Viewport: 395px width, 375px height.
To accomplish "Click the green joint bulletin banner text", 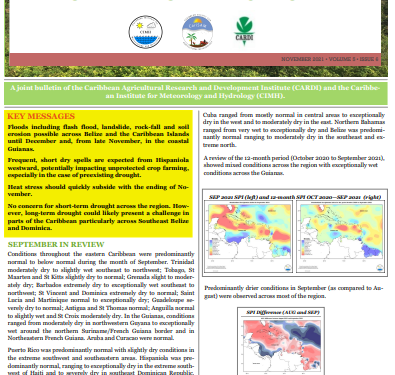I will pyautogui.click(x=195, y=92).
